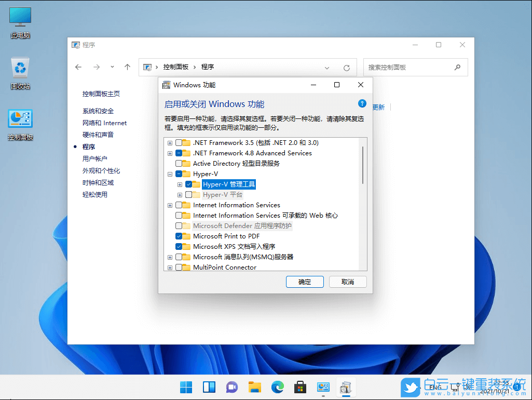Screen dimensions: 532x400
Task: Click the up arrow to go to parent folder
Action: point(127,67)
